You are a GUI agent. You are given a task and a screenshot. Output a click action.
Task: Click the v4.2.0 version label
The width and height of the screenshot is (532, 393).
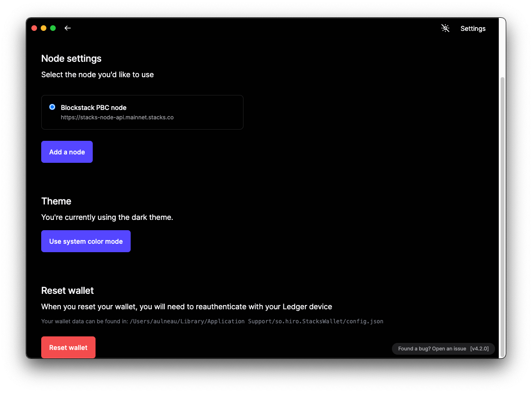(x=480, y=349)
